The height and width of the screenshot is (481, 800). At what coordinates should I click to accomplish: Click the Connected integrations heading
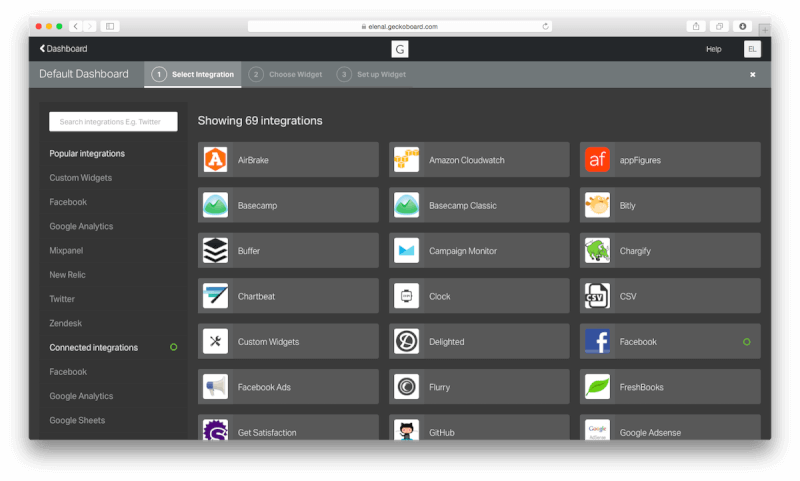pyautogui.click(x=93, y=347)
